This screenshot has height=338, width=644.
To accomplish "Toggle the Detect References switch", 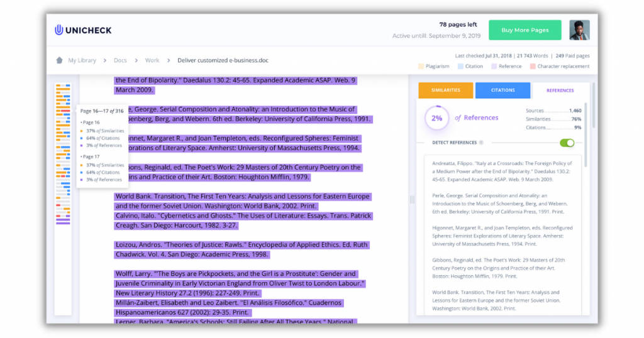I will coord(567,143).
